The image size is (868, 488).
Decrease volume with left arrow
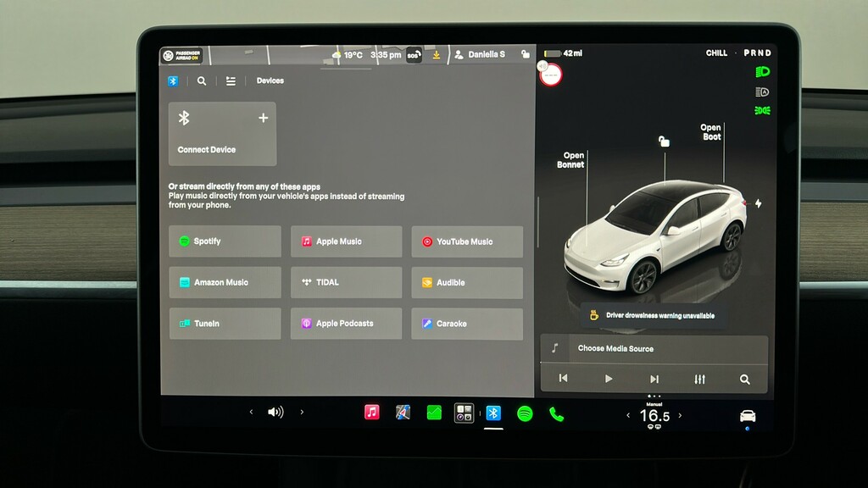click(x=251, y=412)
